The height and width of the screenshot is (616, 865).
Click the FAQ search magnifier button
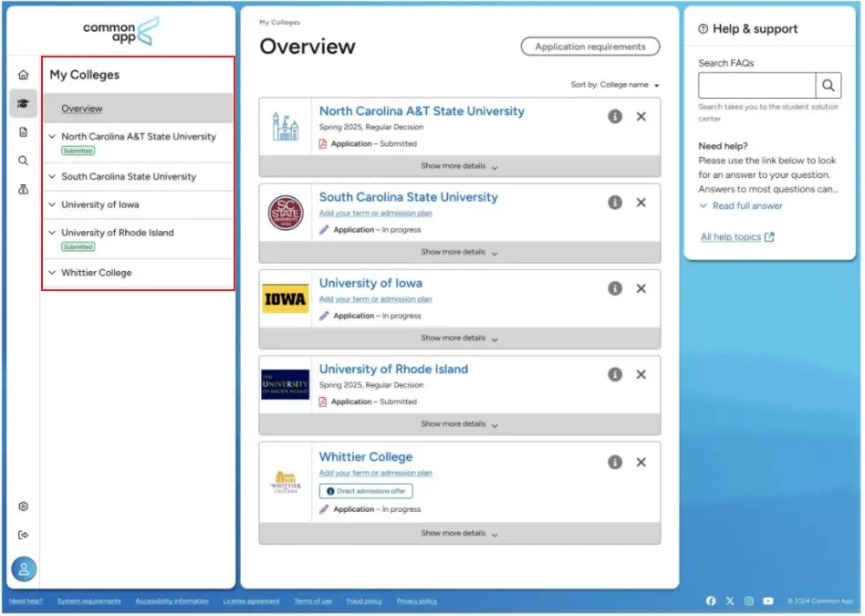point(829,86)
